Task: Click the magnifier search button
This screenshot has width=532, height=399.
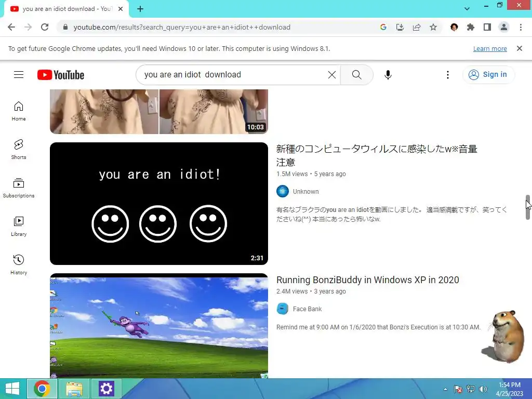Action: (356, 75)
